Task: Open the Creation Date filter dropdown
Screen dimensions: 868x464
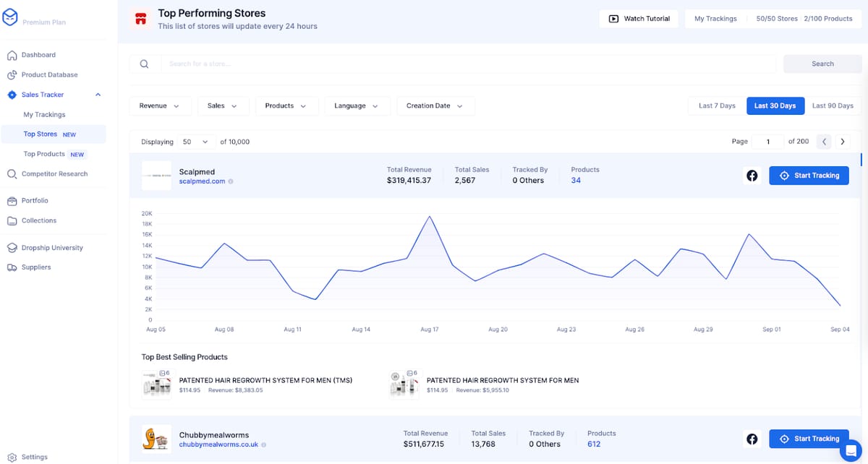Action: (x=435, y=106)
